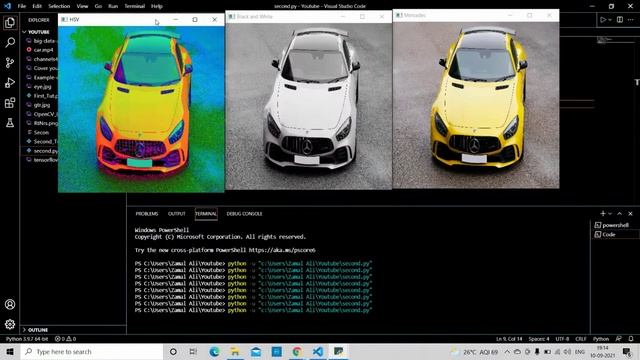
Task: Open the terminal launch profile dropdown arrow
Action: tap(610, 213)
